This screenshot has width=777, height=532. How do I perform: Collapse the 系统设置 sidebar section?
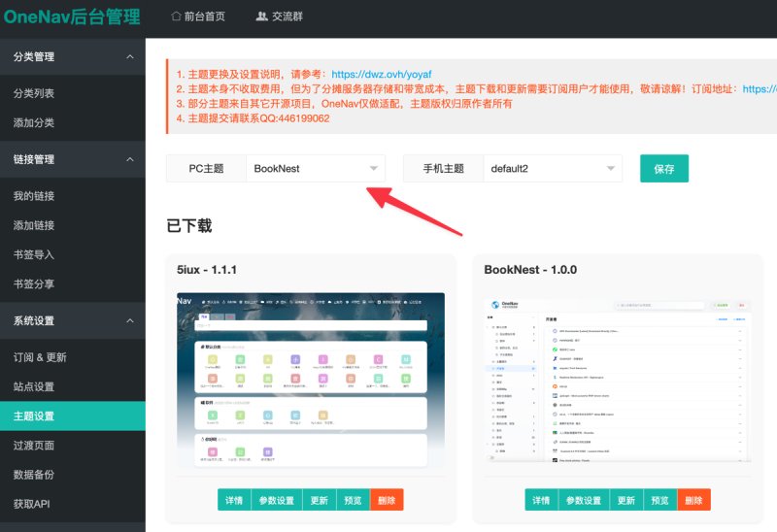(72, 320)
